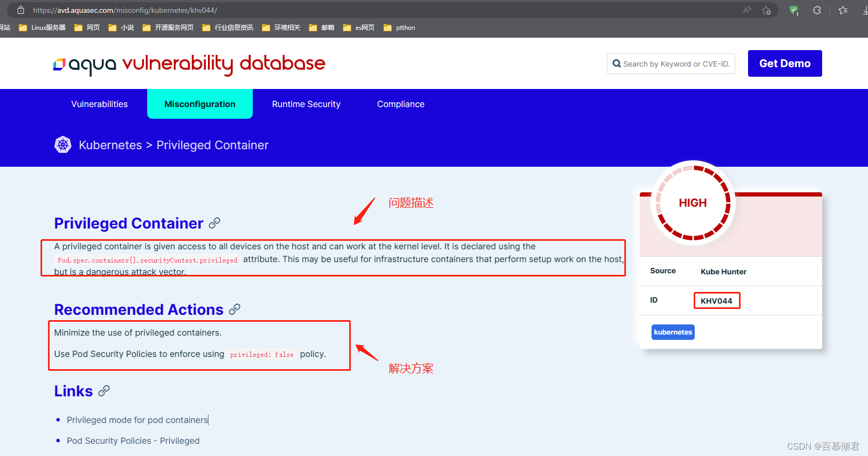Copy anchor link beside Recommended Actions heading
Image resolution: width=868 pixels, height=456 pixels.
[235, 309]
